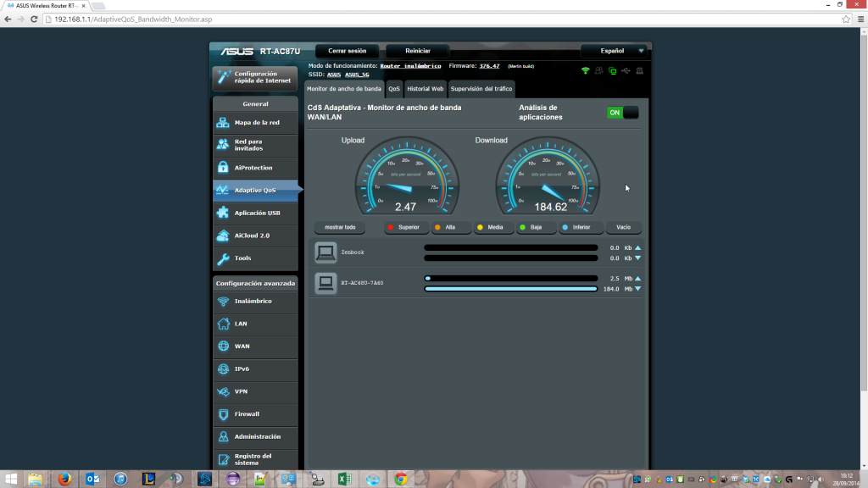Click the Zenbook laptop device icon
The width and height of the screenshot is (868, 488).
[325, 252]
